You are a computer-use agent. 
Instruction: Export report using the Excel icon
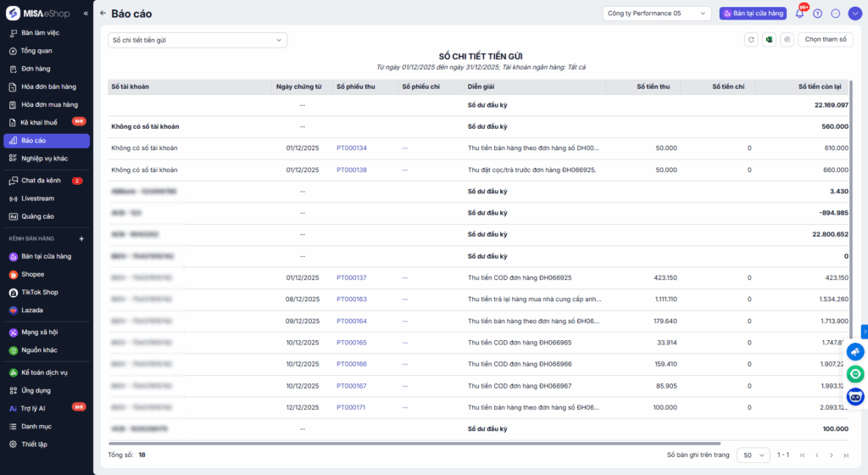tap(769, 40)
